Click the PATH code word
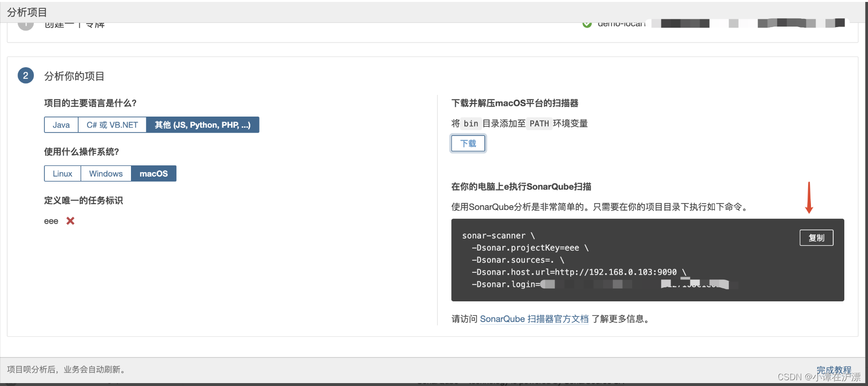 click(x=539, y=124)
